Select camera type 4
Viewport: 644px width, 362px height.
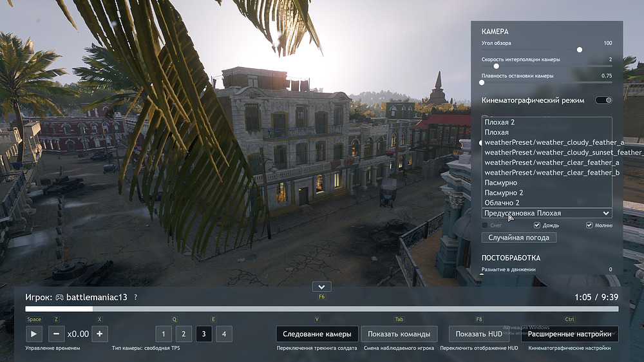tap(224, 334)
